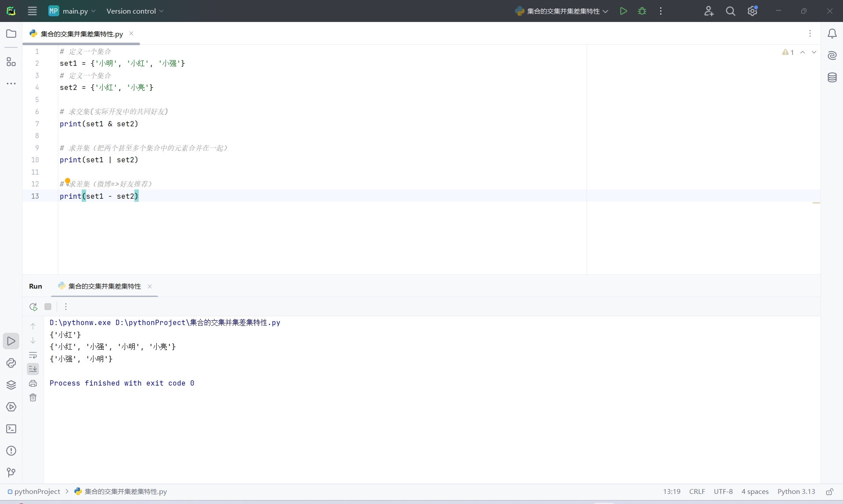Open the main hamburger menu
Screen dimensions: 843x504
tap(32, 11)
